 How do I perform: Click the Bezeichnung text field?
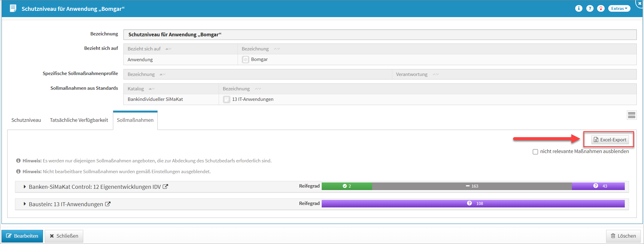tap(380, 35)
